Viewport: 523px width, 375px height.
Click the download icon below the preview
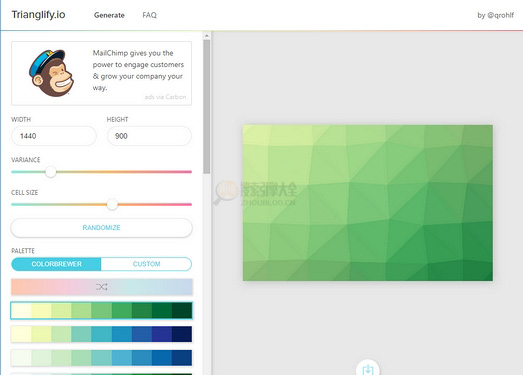coord(368,368)
